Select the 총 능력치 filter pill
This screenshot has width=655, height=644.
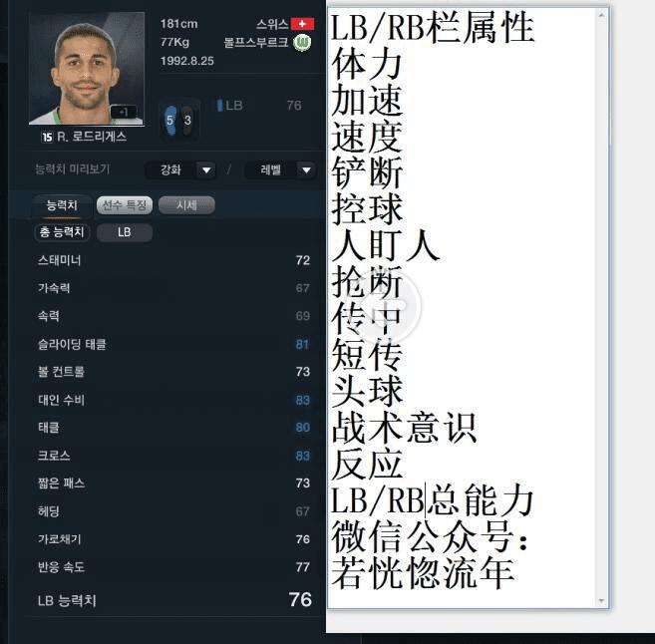(62, 232)
